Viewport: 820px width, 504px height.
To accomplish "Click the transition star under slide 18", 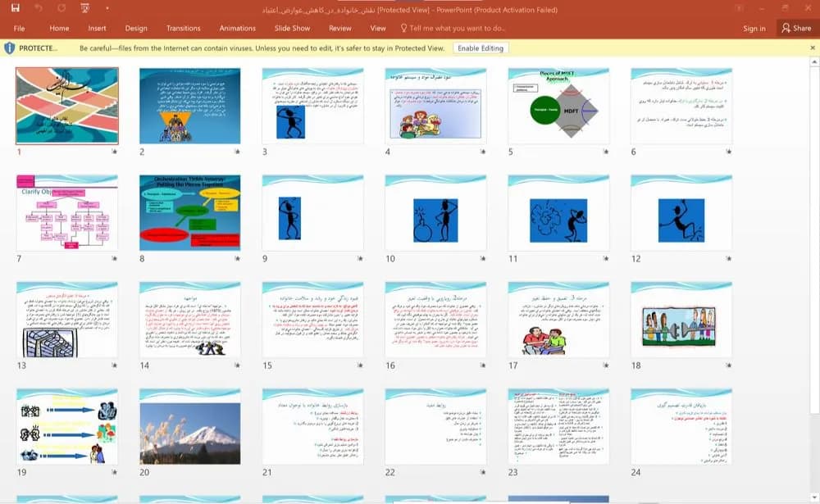I will [728, 365].
